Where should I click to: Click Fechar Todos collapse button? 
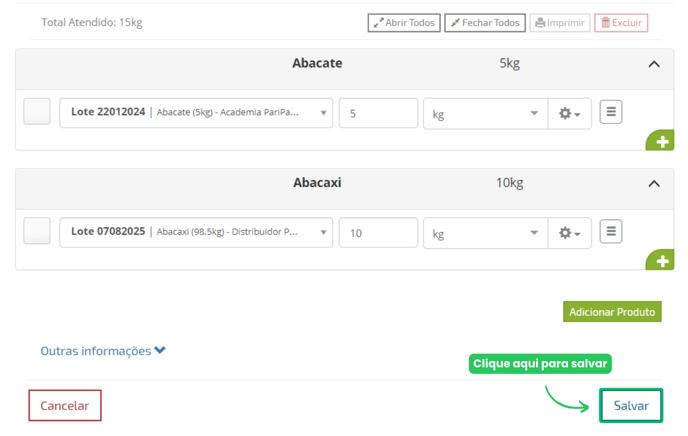(x=485, y=23)
